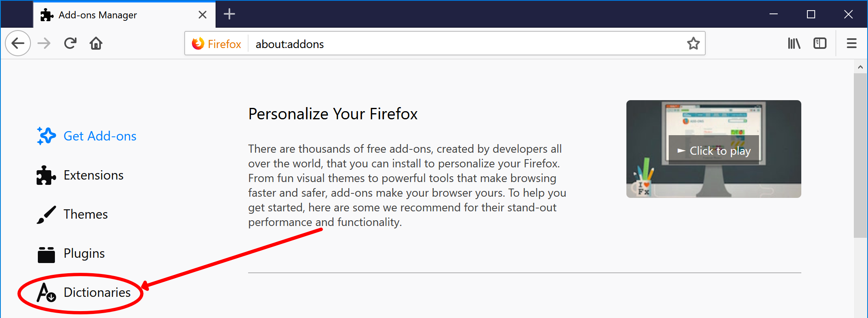Go back using the back arrow button

coord(18,43)
